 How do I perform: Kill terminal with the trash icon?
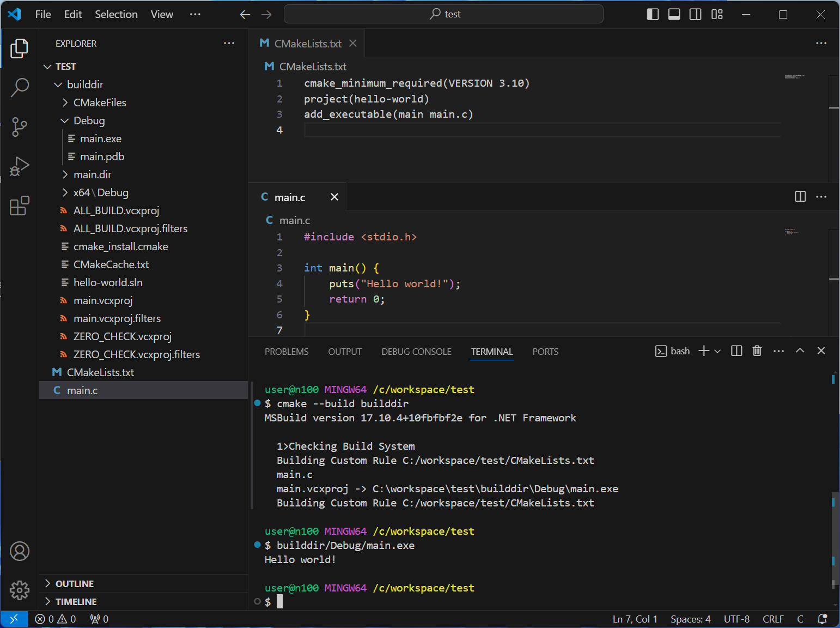(757, 351)
